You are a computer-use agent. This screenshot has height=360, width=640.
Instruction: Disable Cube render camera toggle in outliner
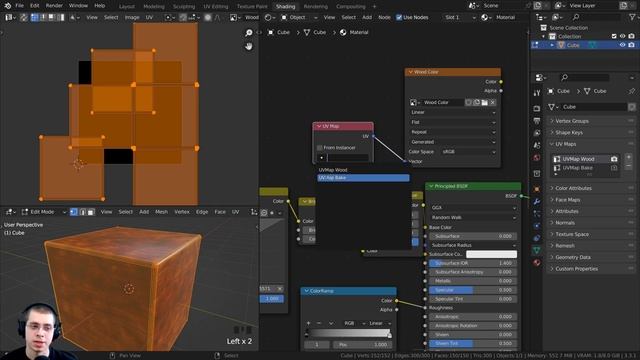[631, 45]
